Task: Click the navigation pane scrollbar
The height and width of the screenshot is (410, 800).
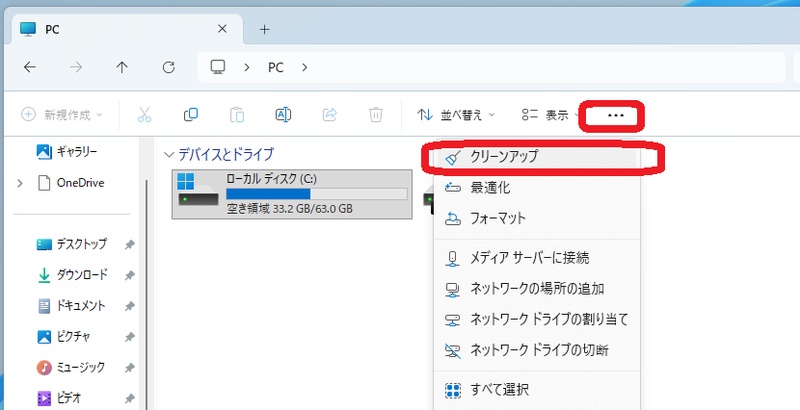Action: tap(147, 295)
